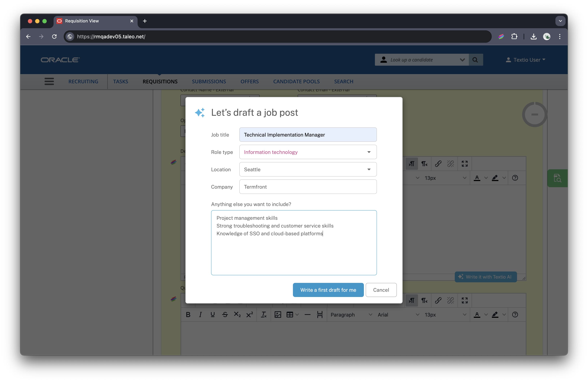
Task: Go to the Submissions tab
Action: pos(209,81)
